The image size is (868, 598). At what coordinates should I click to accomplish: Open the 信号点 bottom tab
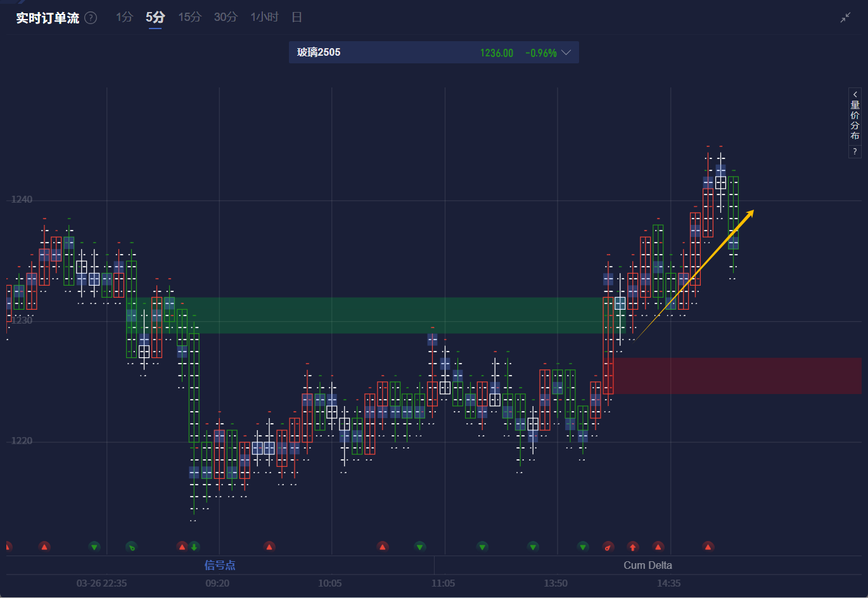220,565
